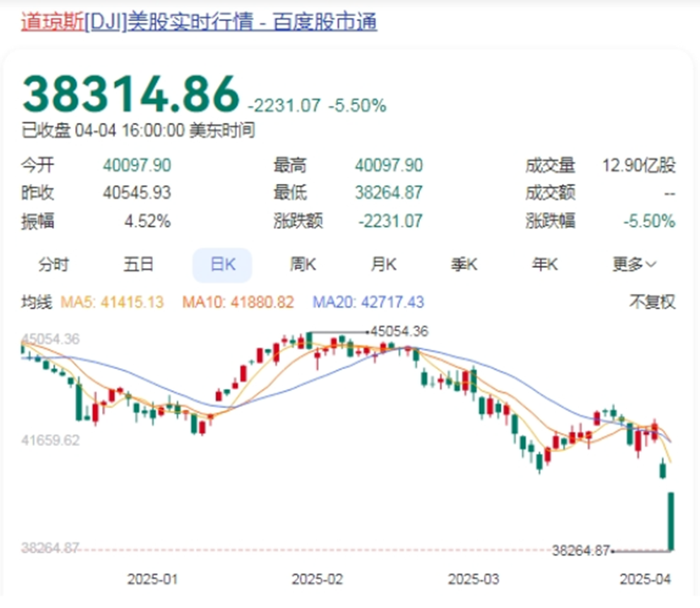The image size is (700, 608).
Task: Click the 2025-04 date axis label
Action: [645, 580]
